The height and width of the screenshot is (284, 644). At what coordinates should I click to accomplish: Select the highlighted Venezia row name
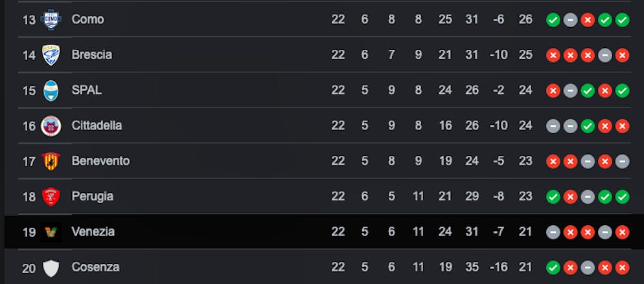pyautogui.click(x=93, y=232)
